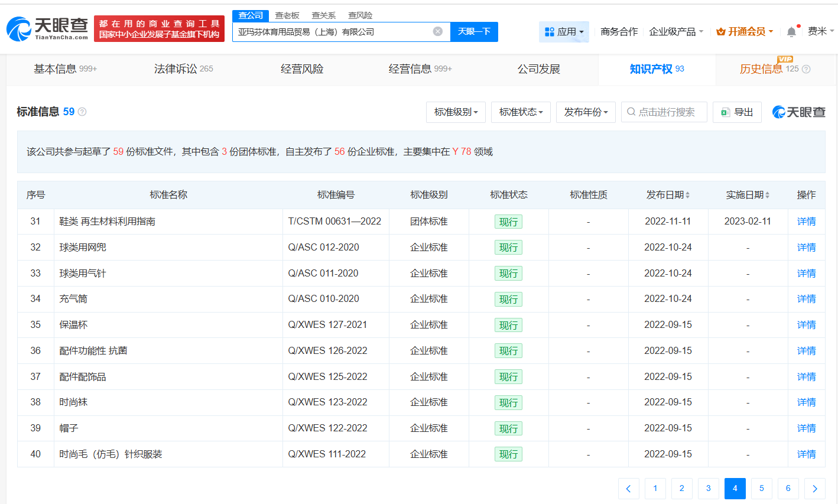The height and width of the screenshot is (504, 838).
Task: Click the grid icon beside 应用
Action: point(549,31)
